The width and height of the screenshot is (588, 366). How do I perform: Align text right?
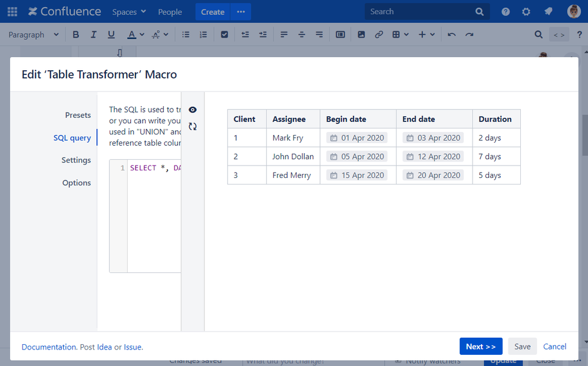pyautogui.click(x=319, y=35)
